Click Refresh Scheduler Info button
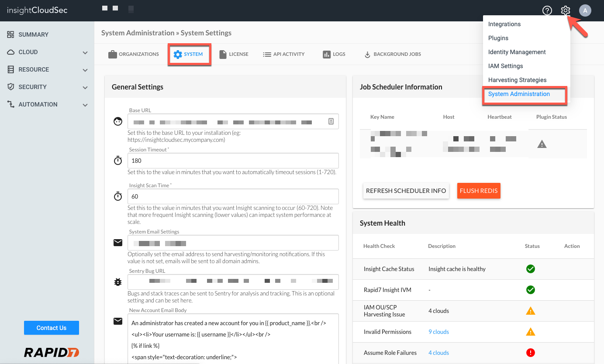The width and height of the screenshot is (604, 364). click(x=406, y=191)
